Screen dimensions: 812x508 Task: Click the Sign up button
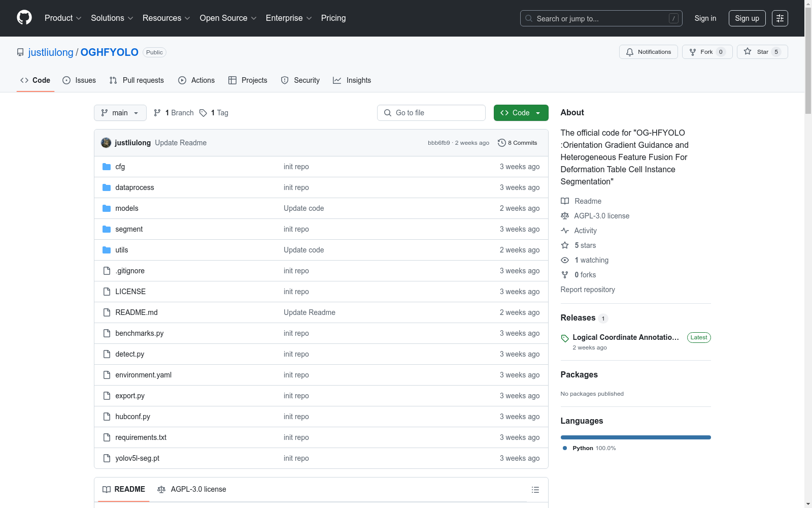747,18
